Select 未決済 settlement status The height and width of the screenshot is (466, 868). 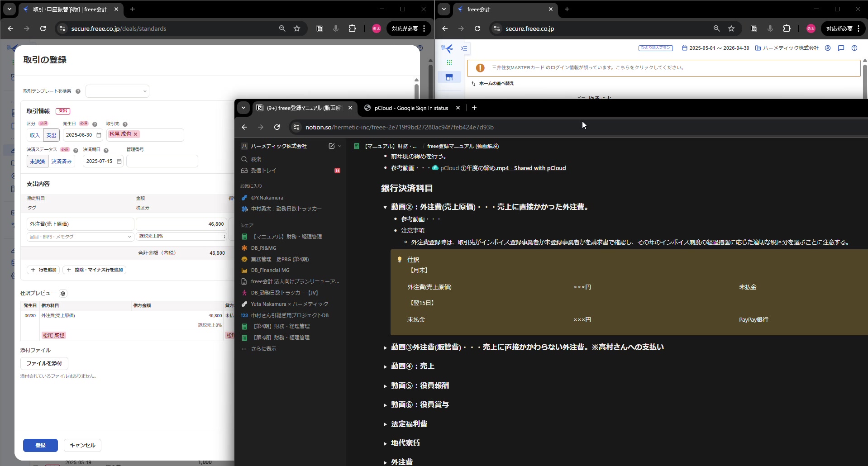click(x=38, y=162)
